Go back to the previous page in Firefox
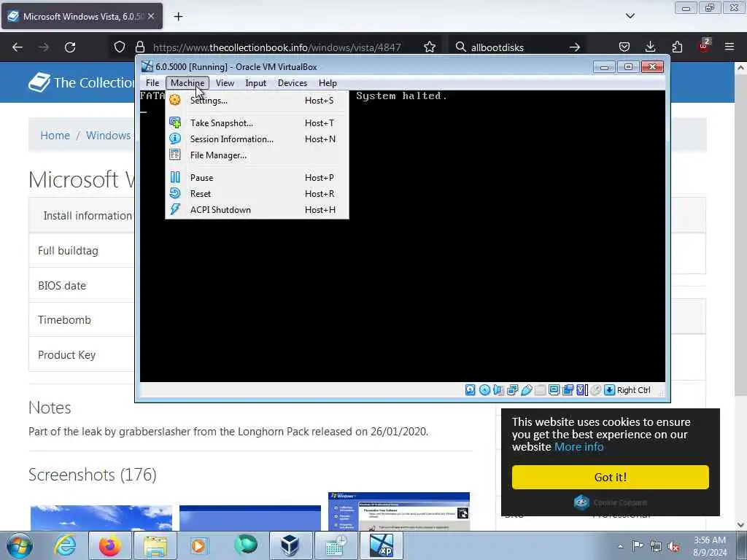Image resolution: width=747 pixels, height=560 pixels. [18, 47]
